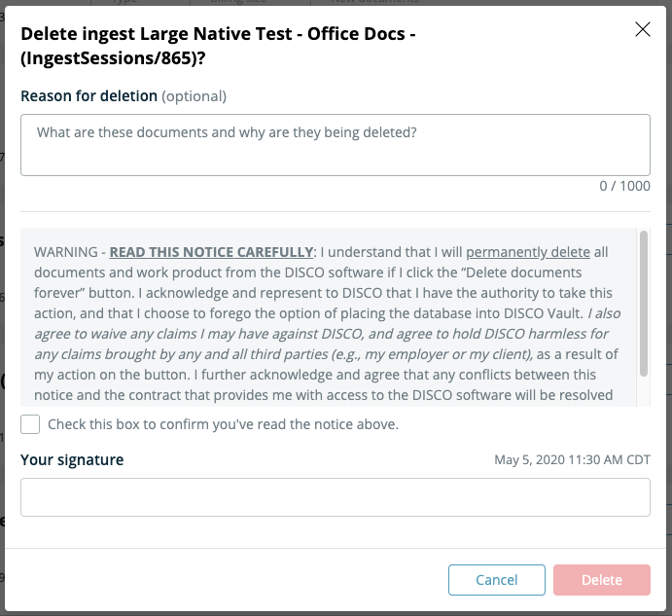
Task: Check the box confirming you've read the notice
Action: click(30, 424)
